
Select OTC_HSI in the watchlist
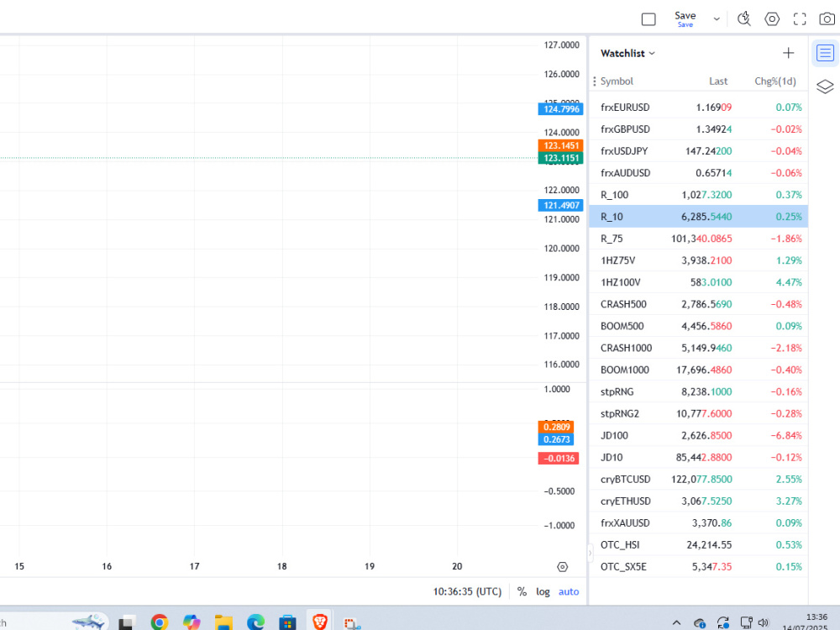(698, 545)
